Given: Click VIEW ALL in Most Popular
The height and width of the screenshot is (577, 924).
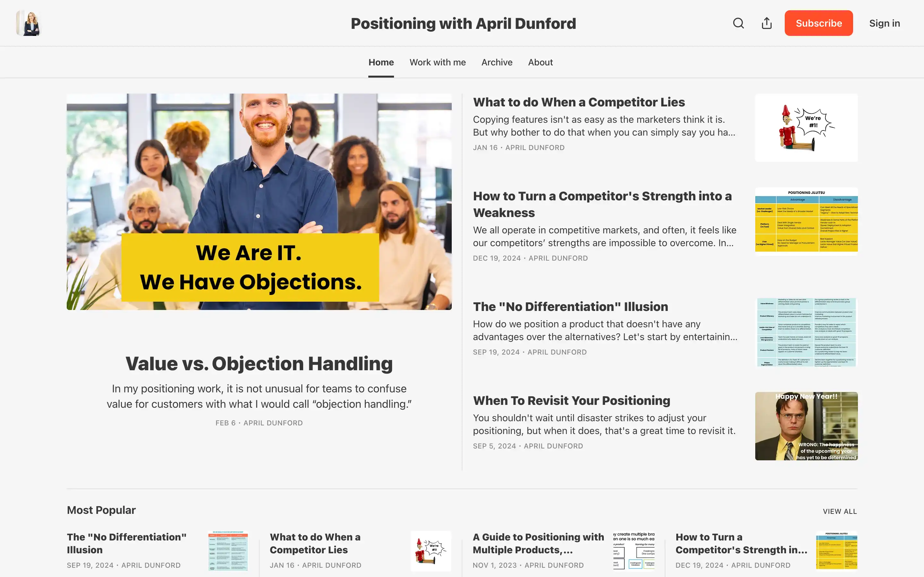Looking at the screenshot, I should pyautogui.click(x=839, y=511).
